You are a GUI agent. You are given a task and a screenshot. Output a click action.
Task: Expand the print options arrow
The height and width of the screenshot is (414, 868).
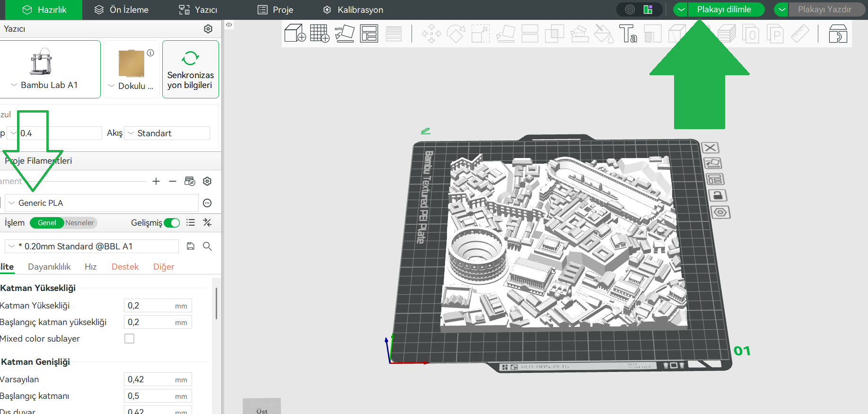pos(781,9)
